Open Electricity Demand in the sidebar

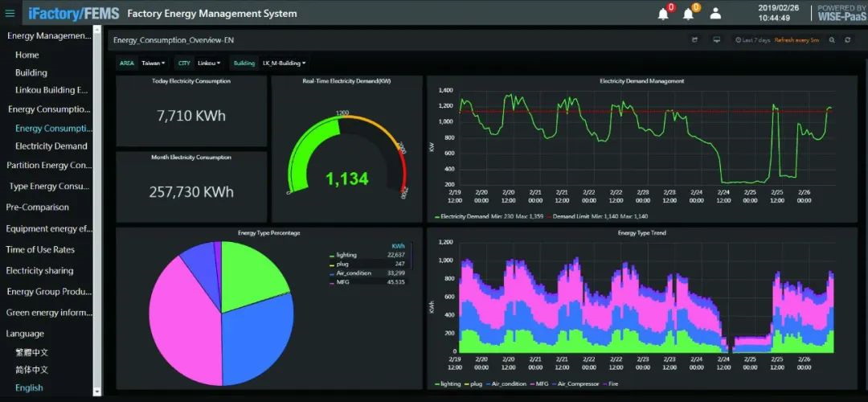pyautogui.click(x=51, y=146)
